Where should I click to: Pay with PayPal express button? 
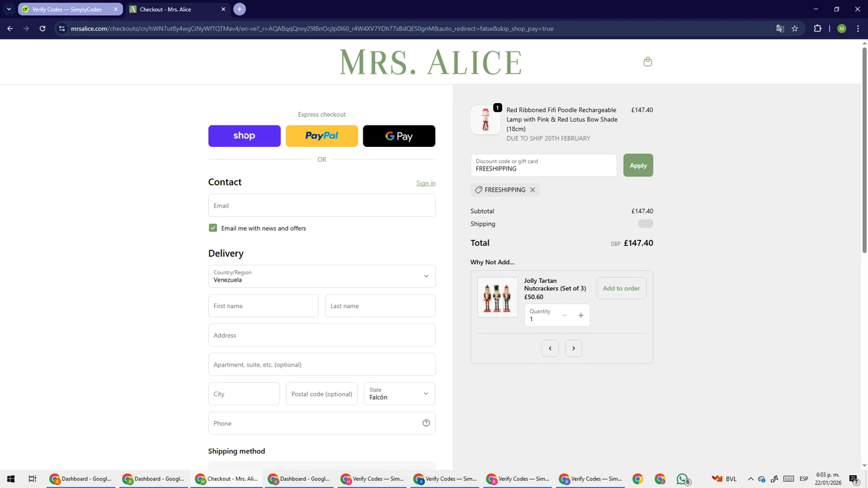pos(322,136)
